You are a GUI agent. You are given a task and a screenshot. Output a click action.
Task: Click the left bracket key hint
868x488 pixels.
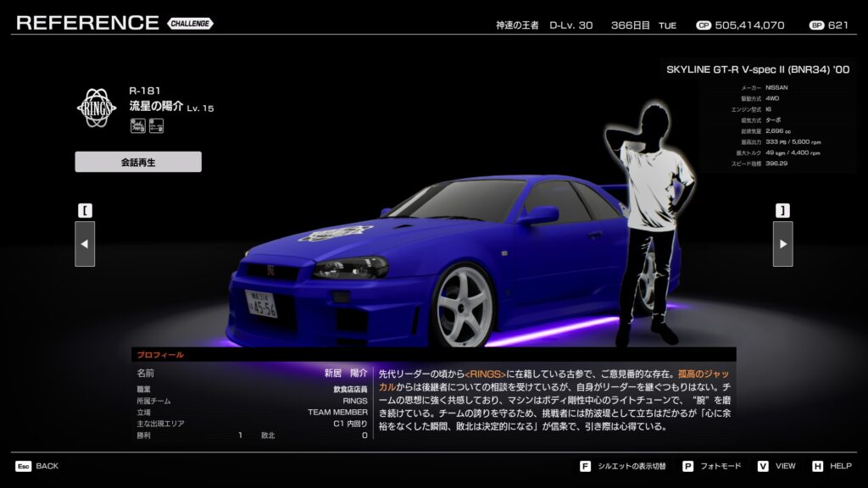(x=85, y=210)
